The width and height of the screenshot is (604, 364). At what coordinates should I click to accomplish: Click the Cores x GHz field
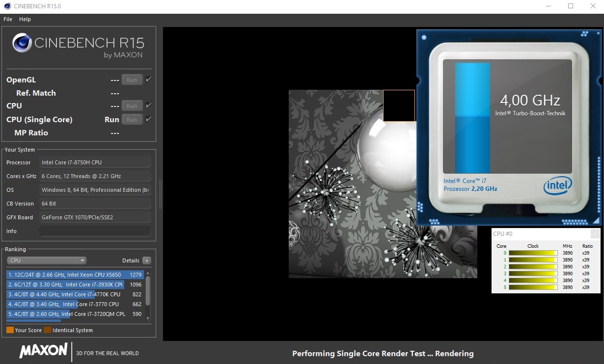pos(95,176)
